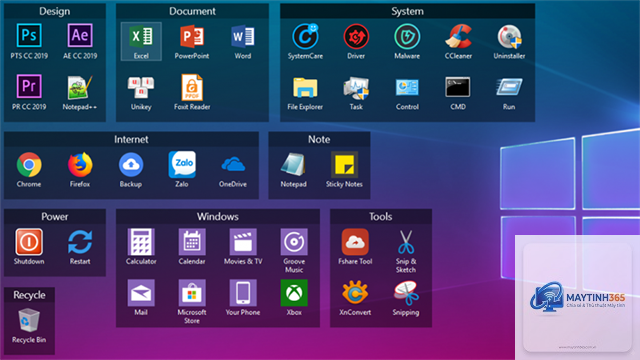
Task: Click the OneDrive icon
Action: (x=233, y=165)
